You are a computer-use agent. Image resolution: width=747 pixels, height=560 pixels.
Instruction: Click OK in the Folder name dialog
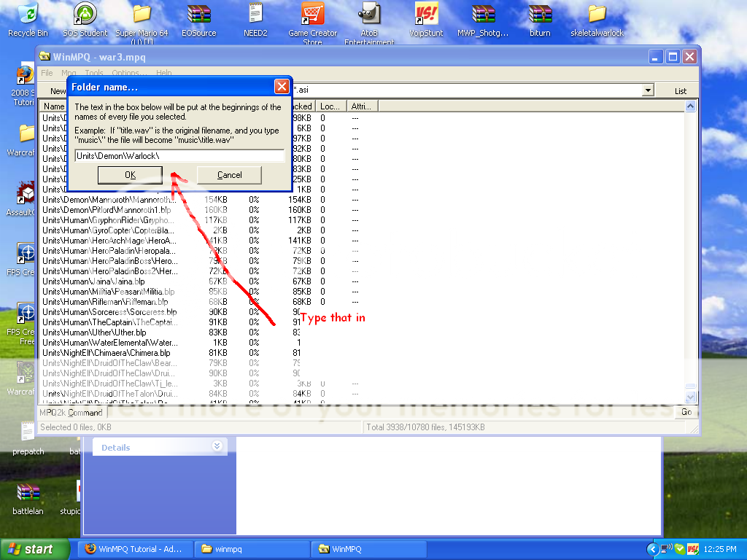(x=130, y=175)
